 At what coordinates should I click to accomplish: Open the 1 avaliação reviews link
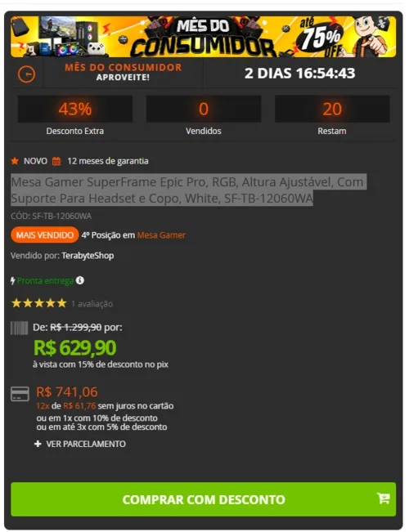coord(92,304)
